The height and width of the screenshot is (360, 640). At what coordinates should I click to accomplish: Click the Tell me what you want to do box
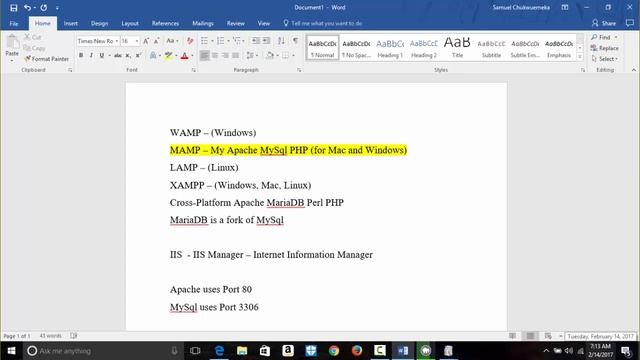click(x=323, y=23)
